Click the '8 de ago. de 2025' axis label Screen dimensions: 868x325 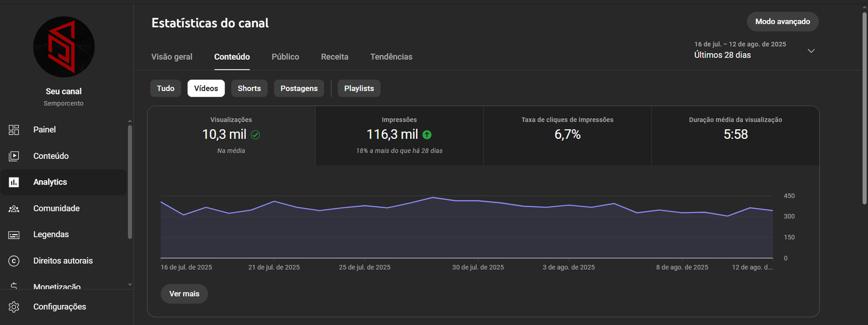[682, 267]
